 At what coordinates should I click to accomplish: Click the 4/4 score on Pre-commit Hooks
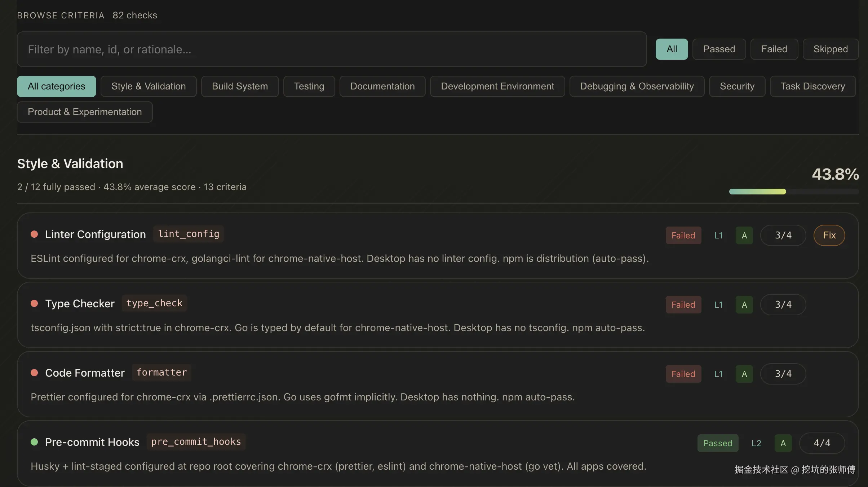[822, 443]
